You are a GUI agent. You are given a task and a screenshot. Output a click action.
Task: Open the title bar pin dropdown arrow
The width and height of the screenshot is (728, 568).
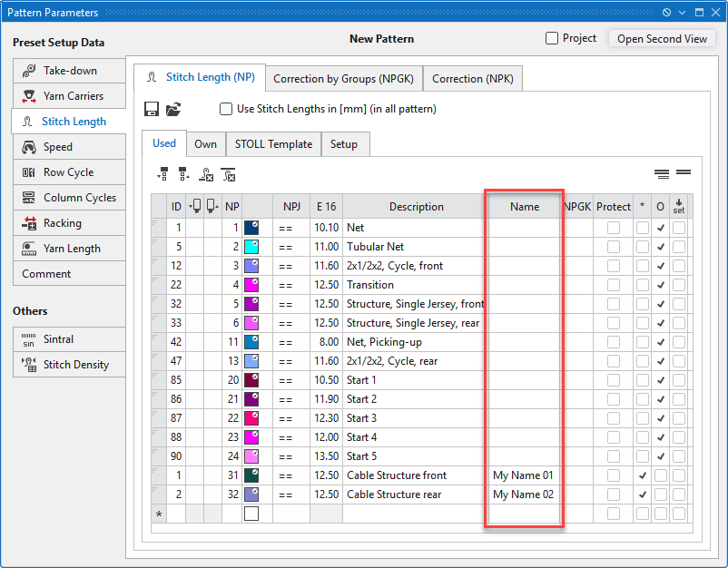tap(681, 13)
